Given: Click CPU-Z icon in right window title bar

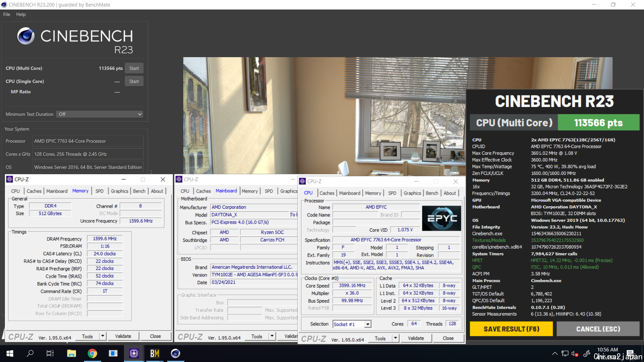Looking at the screenshot, I should pos(303,181).
